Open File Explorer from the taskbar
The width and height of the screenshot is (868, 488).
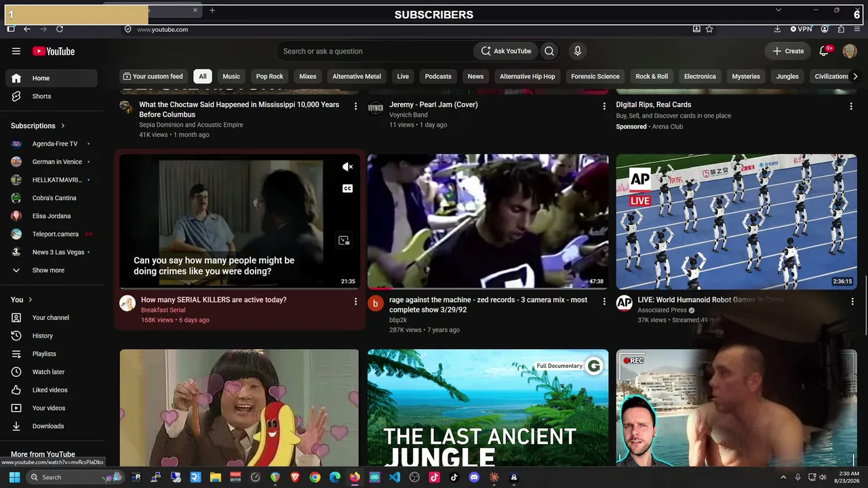pos(215,477)
